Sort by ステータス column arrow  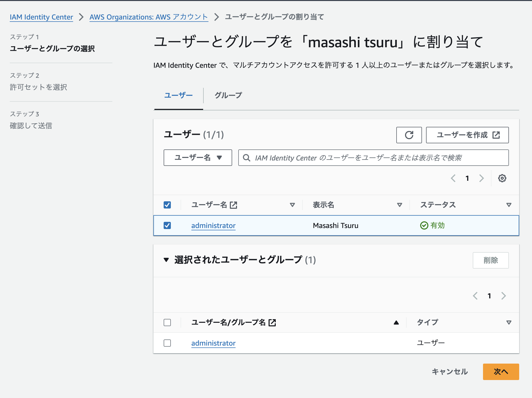click(x=509, y=205)
